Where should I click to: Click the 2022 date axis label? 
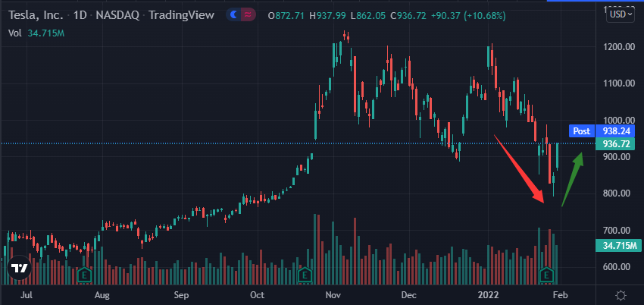coord(489,294)
